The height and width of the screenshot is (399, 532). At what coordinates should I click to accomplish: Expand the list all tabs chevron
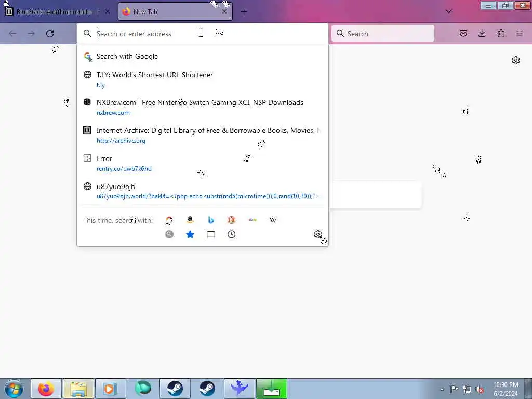pyautogui.click(x=448, y=11)
